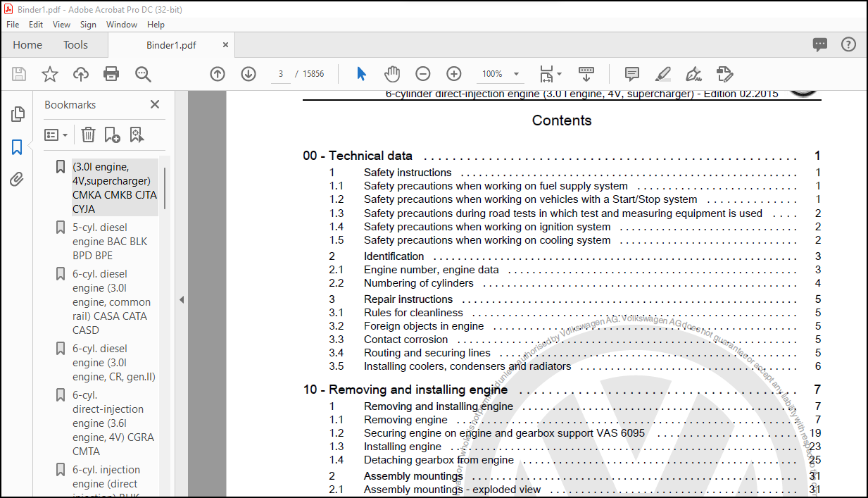This screenshot has width=868, height=498.
Task: Open bookmark options dropdown menu
Action: (x=56, y=135)
